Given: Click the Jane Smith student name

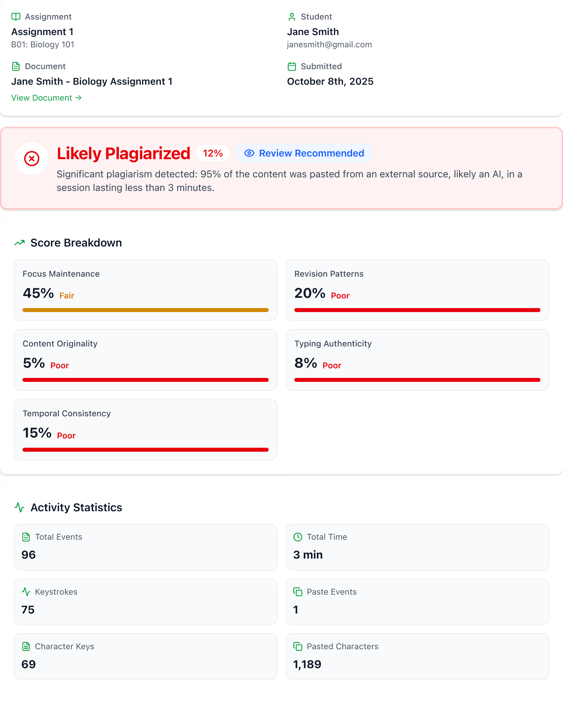Looking at the screenshot, I should 313,32.
